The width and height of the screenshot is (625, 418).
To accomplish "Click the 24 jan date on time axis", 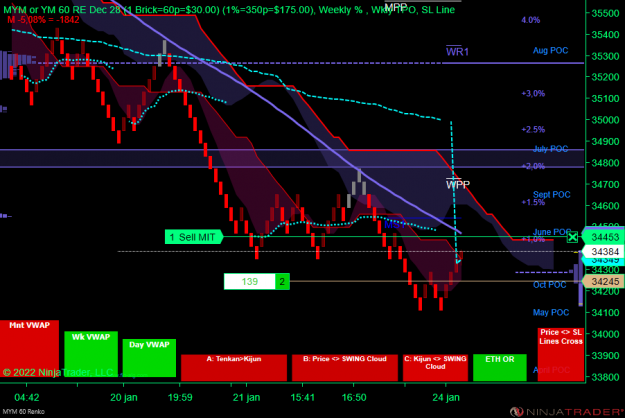I will (x=446, y=397).
